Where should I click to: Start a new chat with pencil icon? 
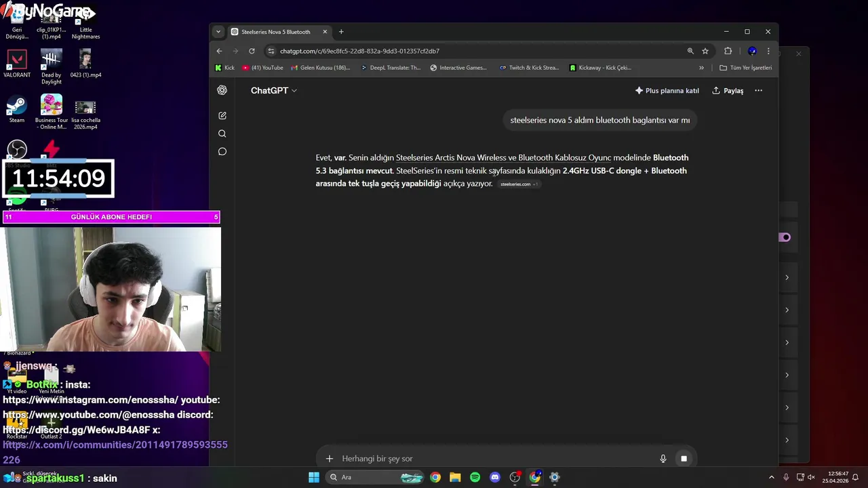coord(222,116)
